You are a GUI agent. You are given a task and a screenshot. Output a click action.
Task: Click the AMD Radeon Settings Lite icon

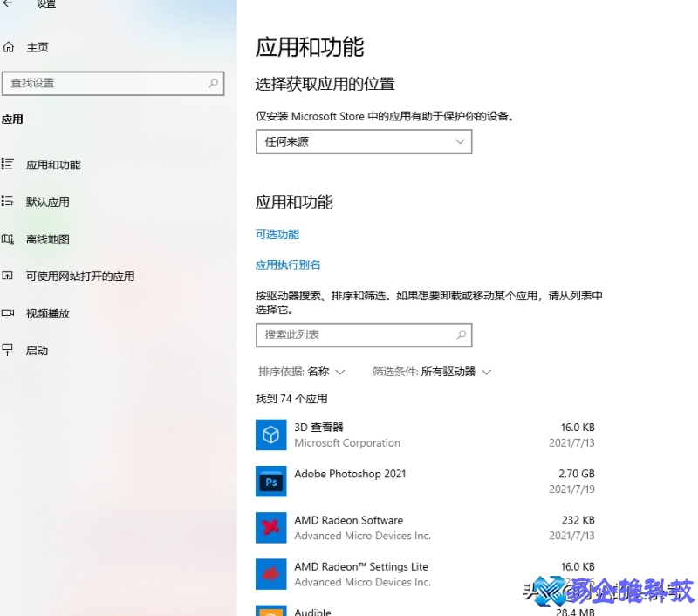[270, 574]
